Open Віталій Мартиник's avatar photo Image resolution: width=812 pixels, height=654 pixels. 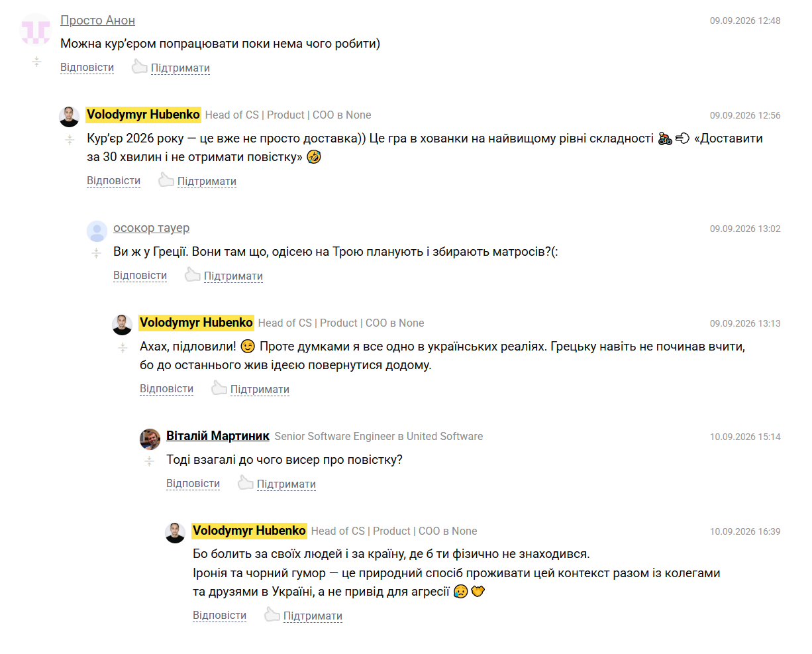pos(150,439)
